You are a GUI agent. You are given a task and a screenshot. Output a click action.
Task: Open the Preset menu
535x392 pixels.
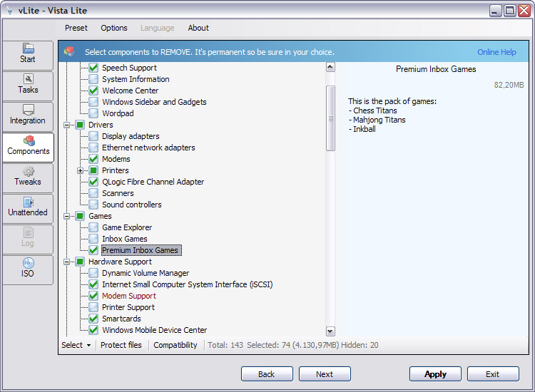click(x=76, y=28)
